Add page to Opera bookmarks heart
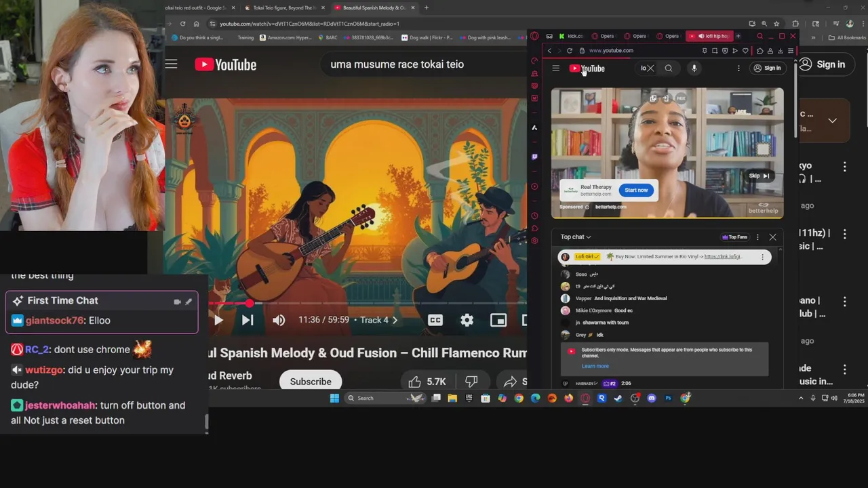The height and width of the screenshot is (488, 868). pos(745,51)
